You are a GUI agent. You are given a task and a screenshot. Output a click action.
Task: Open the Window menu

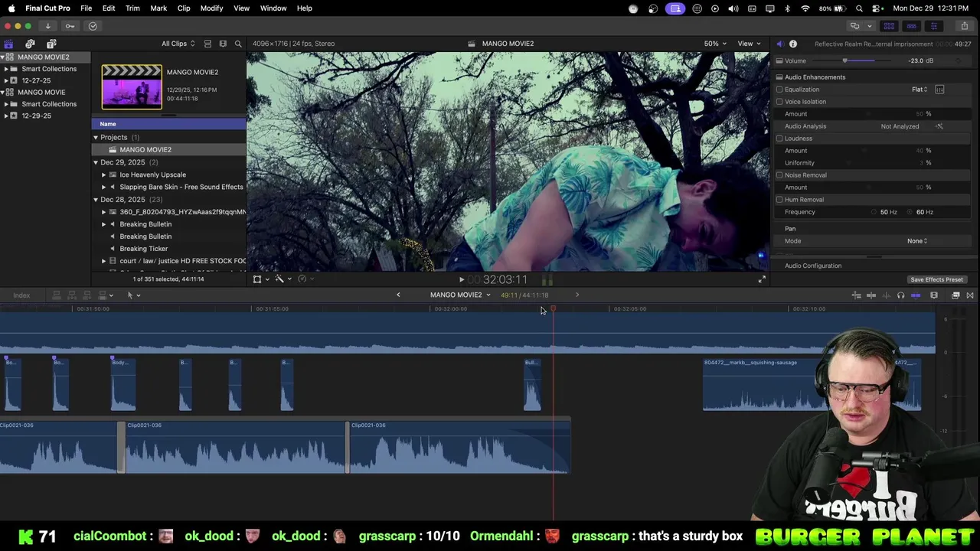[273, 8]
